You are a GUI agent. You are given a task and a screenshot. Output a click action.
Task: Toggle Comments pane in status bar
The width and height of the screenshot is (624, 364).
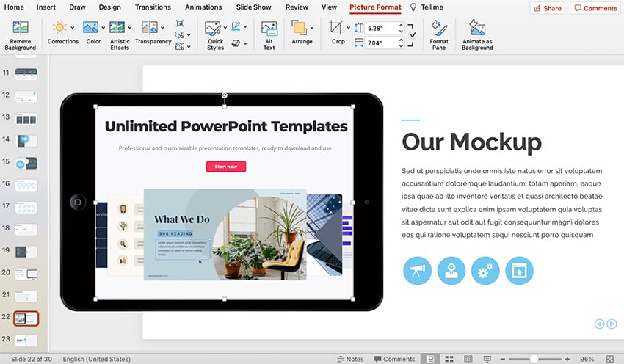394,359
